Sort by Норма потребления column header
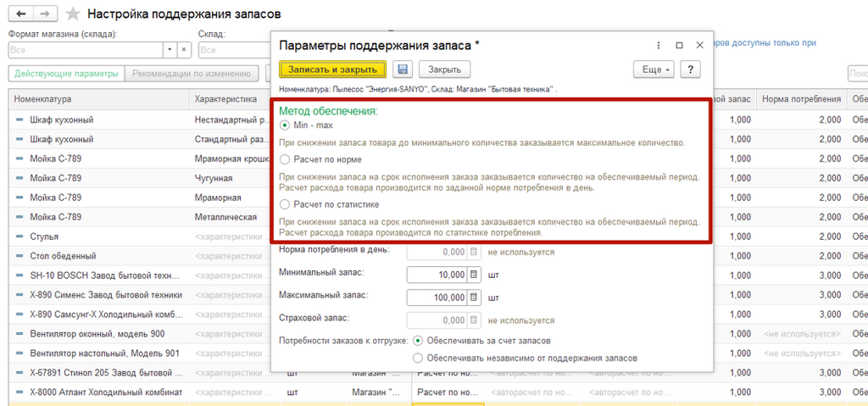This screenshot has width=868, height=406. (x=801, y=98)
